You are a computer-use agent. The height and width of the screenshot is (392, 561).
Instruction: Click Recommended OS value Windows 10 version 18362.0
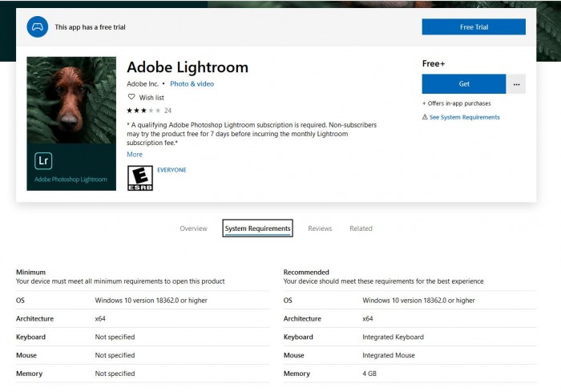(418, 301)
